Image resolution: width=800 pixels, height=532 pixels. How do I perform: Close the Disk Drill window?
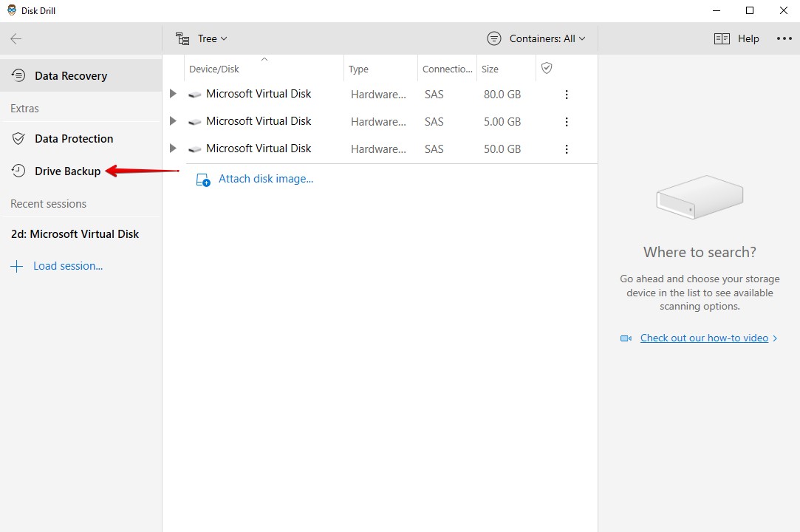(783, 10)
